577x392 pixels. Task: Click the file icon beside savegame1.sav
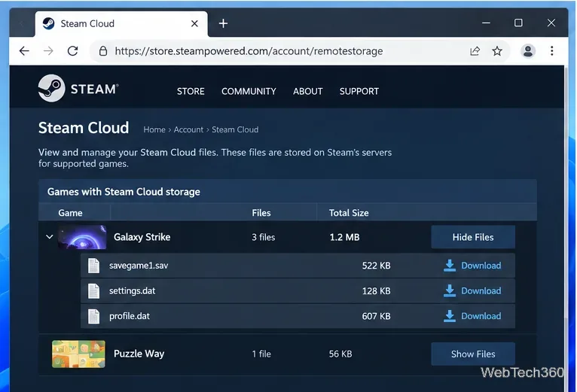coord(94,266)
